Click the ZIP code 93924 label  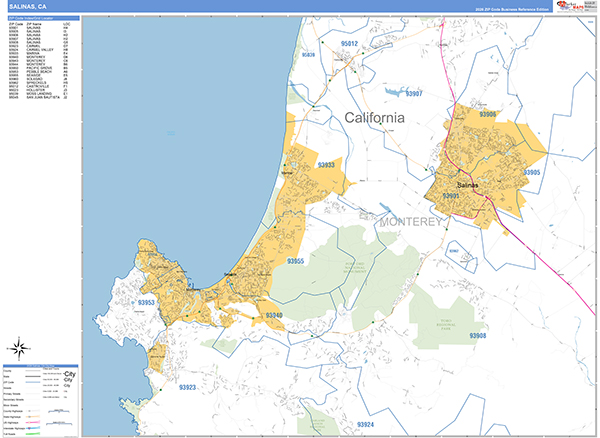click(364, 424)
